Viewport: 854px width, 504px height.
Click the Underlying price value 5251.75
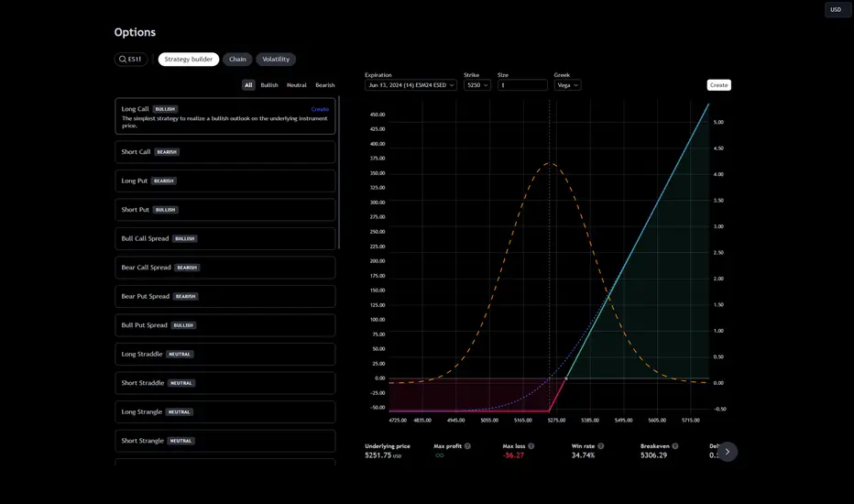(x=378, y=455)
